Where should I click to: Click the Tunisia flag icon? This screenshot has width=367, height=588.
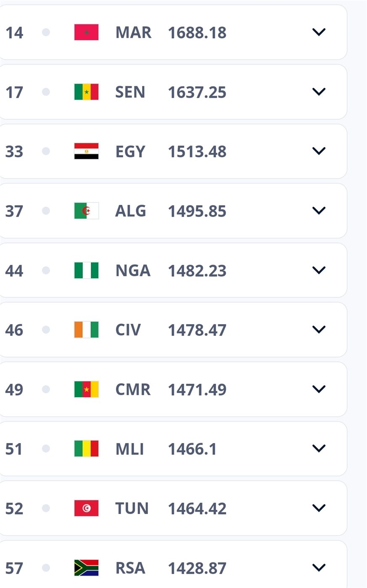pos(86,508)
